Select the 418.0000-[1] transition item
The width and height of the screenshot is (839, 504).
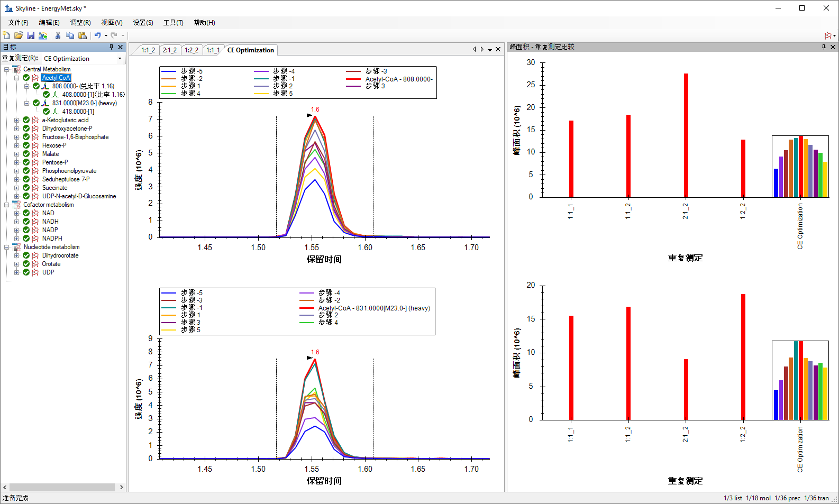click(x=78, y=112)
